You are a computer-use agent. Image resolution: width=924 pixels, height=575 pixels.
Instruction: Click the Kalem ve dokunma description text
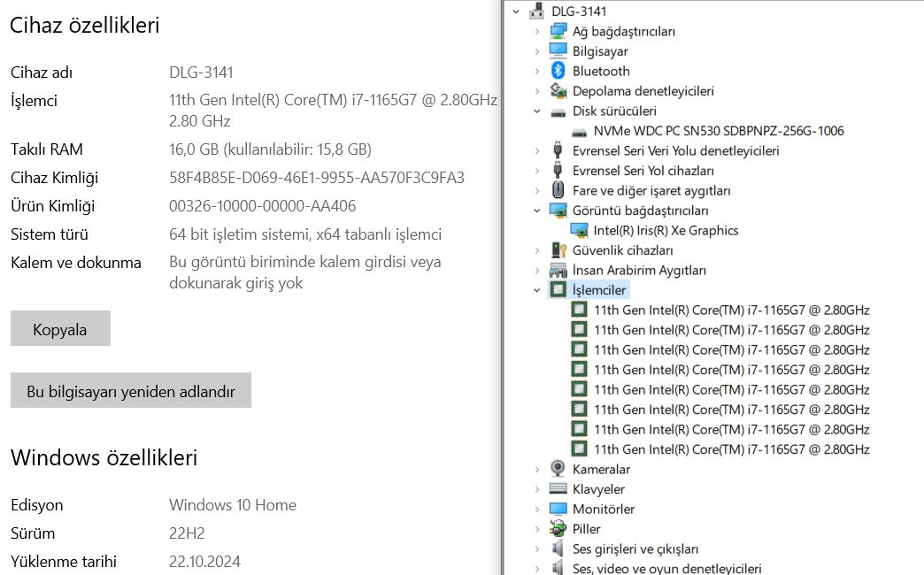coord(305,272)
